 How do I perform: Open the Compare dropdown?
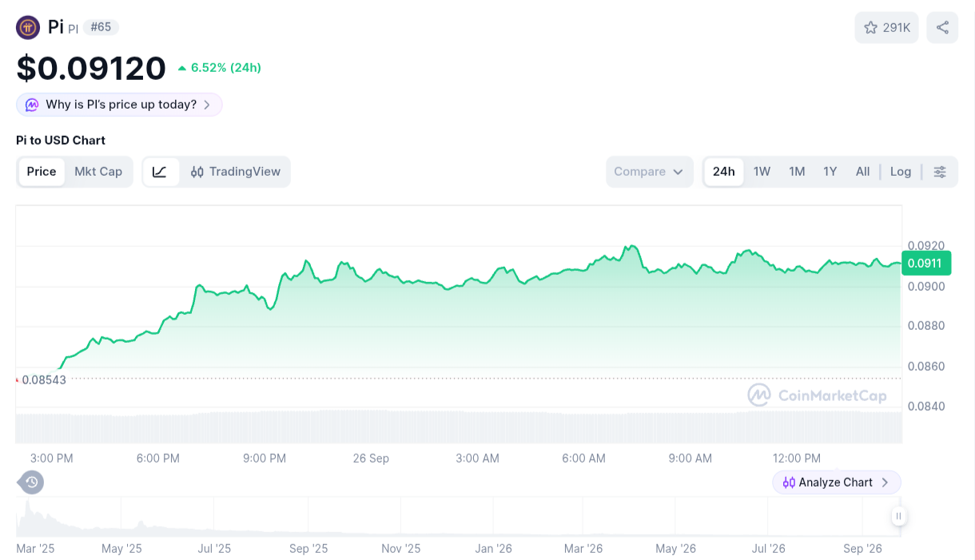click(649, 172)
